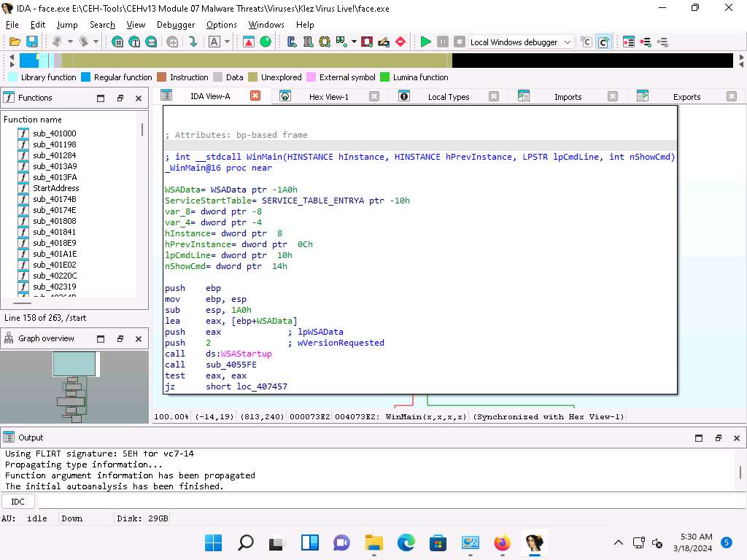Switch to the Hex View-1 tab
Screen dimensions: 747x560
(328, 96)
